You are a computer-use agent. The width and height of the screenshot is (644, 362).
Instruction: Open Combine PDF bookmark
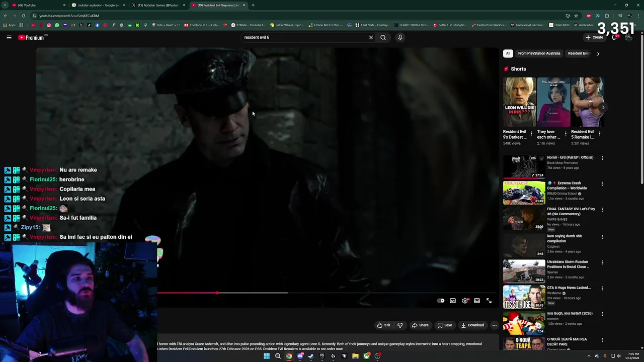point(201,25)
